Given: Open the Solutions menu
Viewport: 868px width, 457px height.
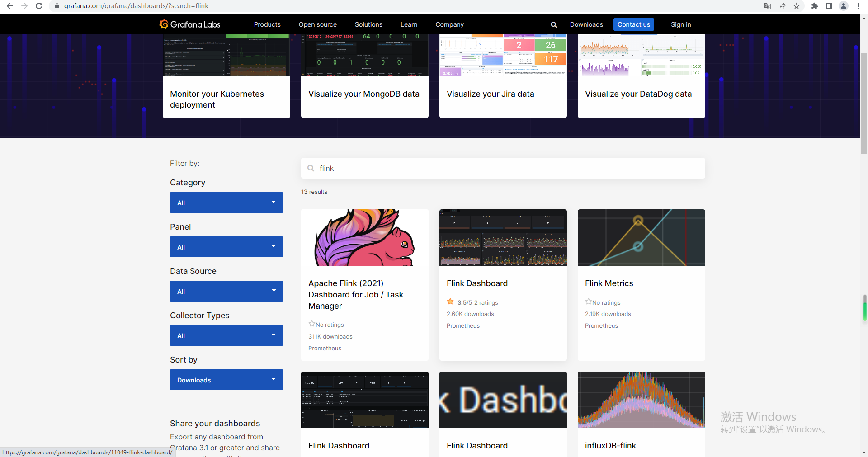Looking at the screenshot, I should 368,24.
